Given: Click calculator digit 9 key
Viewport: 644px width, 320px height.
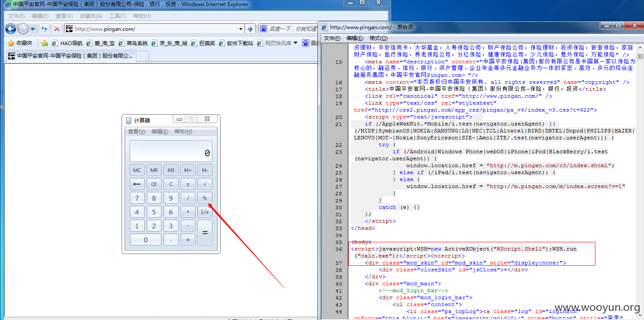Looking at the screenshot, I should (x=171, y=198).
